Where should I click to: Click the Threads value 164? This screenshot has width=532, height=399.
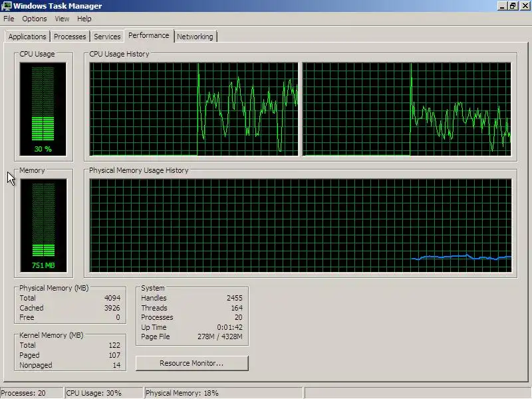[237, 308]
